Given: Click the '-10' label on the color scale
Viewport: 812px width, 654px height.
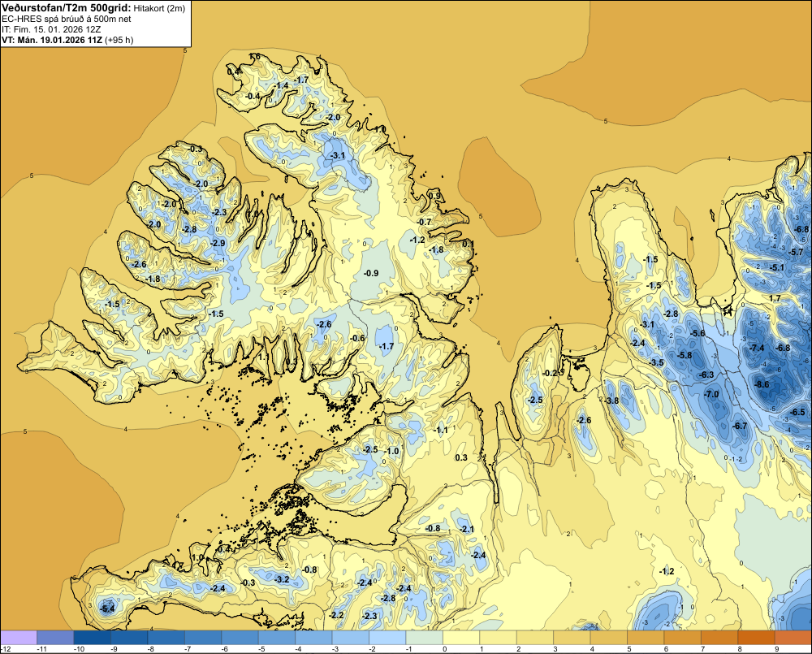Looking at the screenshot, I should 79,649.
